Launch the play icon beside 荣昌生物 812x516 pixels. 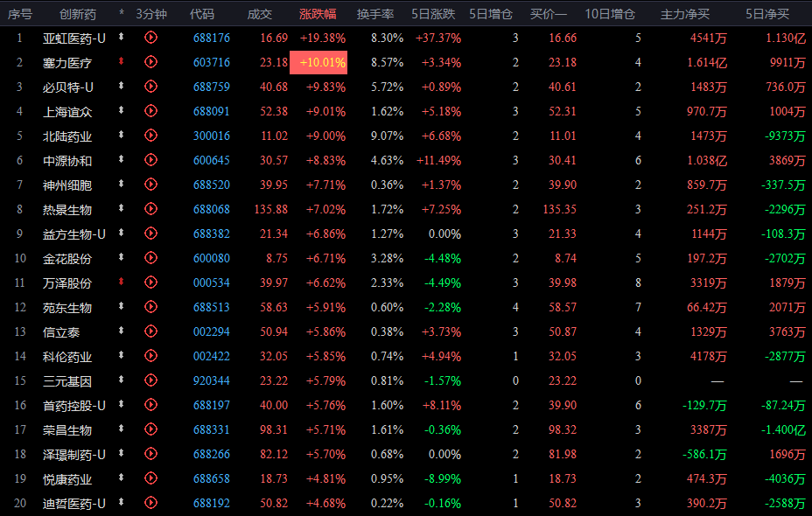click(x=150, y=429)
